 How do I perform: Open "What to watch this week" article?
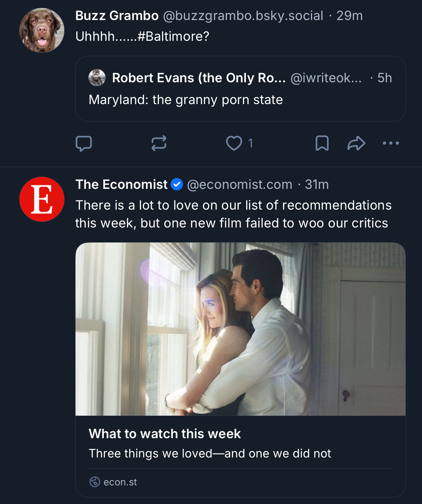[165, 434]
